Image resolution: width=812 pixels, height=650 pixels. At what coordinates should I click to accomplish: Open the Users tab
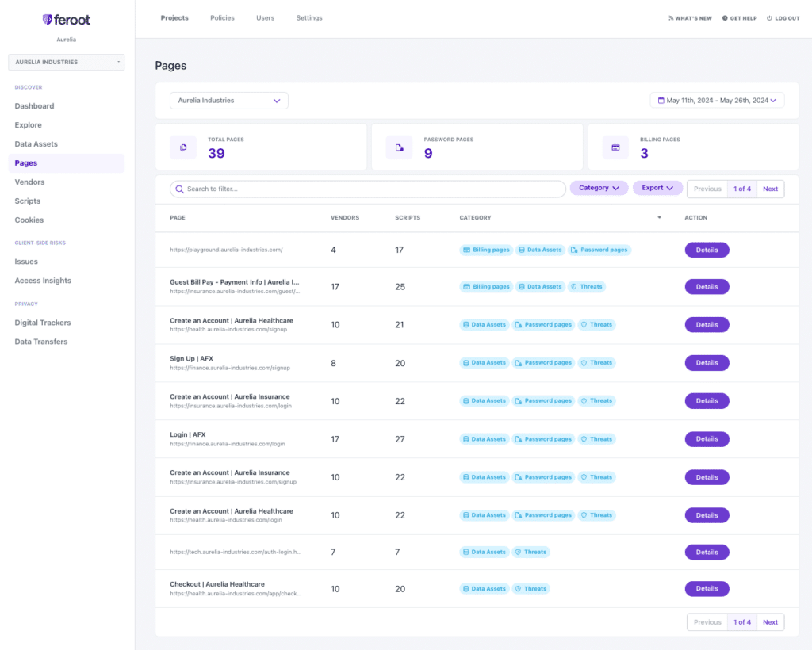(x=265, y=18)
